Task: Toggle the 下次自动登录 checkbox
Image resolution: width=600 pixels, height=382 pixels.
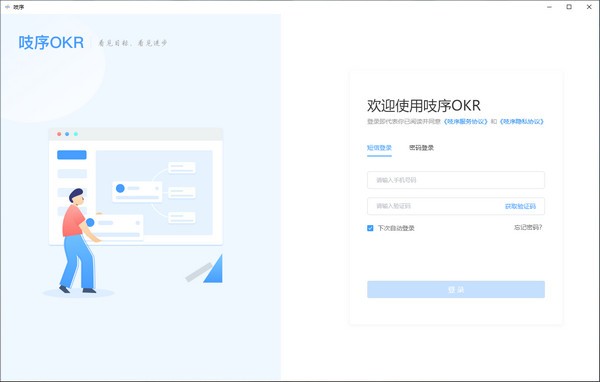Action: point(370,228)
